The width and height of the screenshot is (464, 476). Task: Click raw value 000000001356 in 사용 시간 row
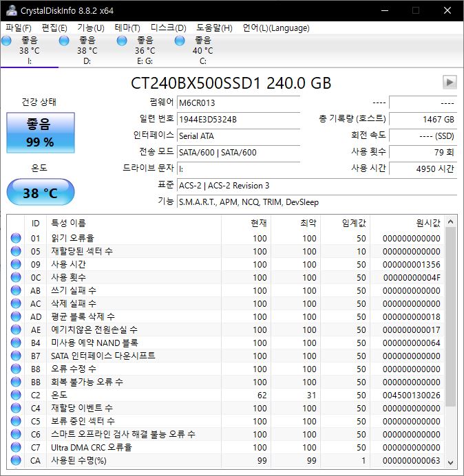point(412,264)
